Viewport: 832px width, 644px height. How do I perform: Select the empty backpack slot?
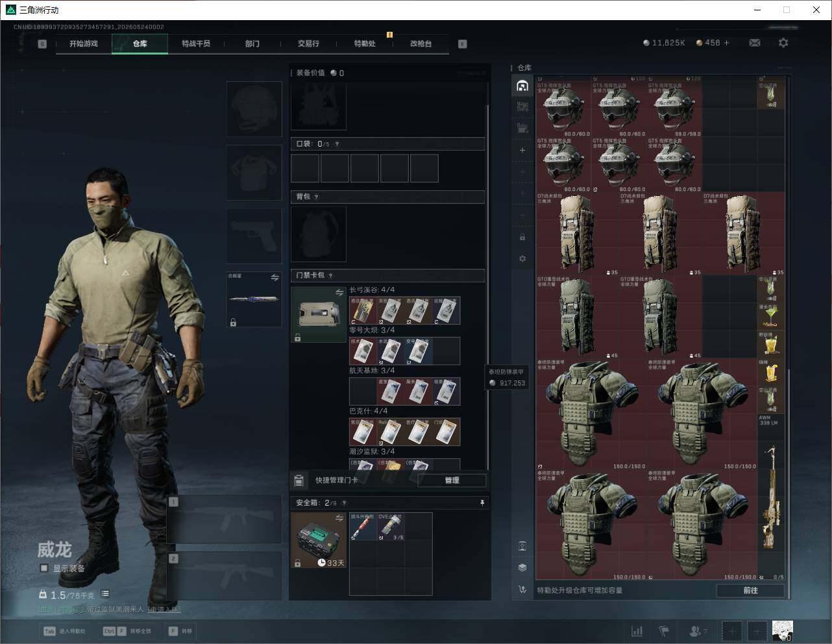[x=319, y=234]
